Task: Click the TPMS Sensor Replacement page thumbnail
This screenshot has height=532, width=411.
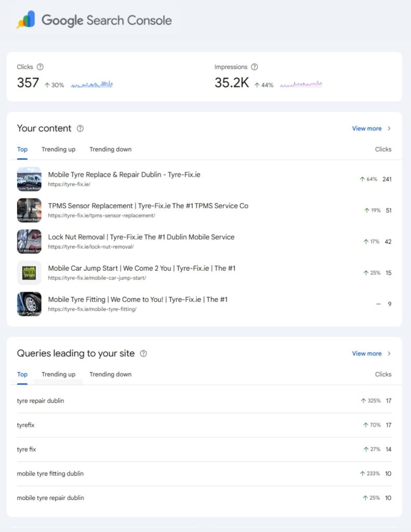Action: tap(29, 210)
